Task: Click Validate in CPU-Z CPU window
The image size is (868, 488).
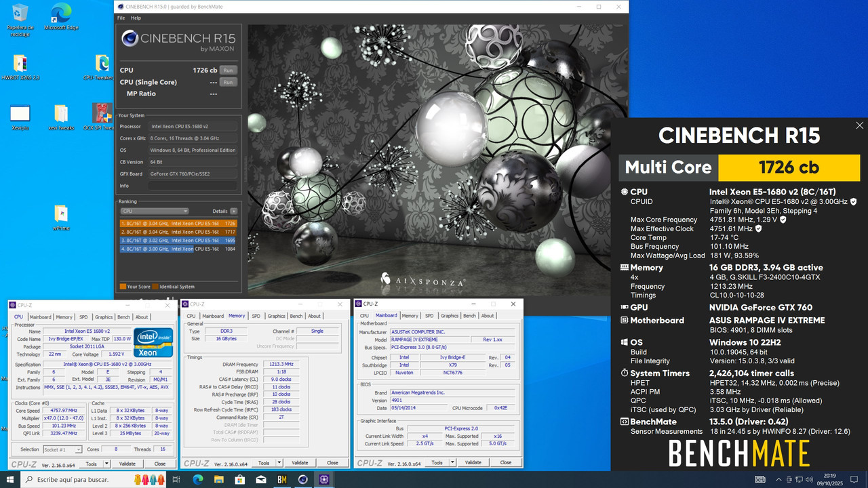Action: 127,464
